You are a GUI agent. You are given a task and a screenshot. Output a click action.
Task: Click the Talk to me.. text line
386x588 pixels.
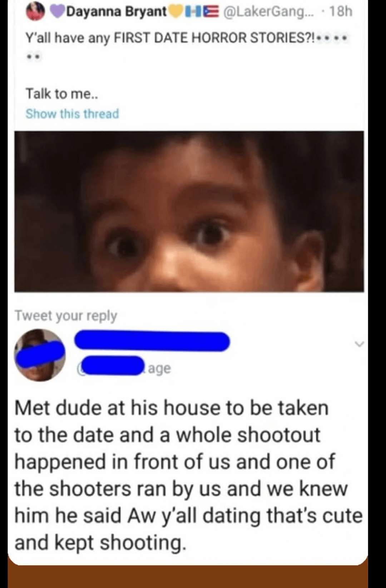point(62,94)
